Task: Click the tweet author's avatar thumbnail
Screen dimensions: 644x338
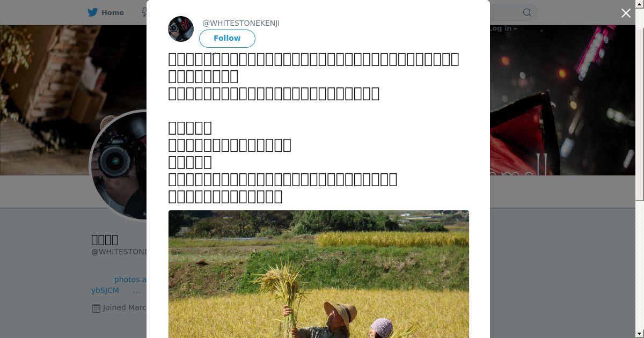Action: coord(181,29)
